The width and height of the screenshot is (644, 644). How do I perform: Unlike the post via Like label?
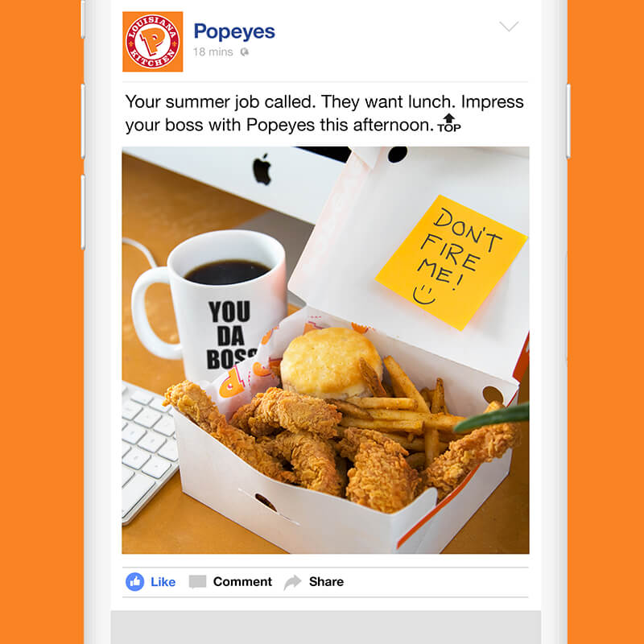(x=163, y=582)
